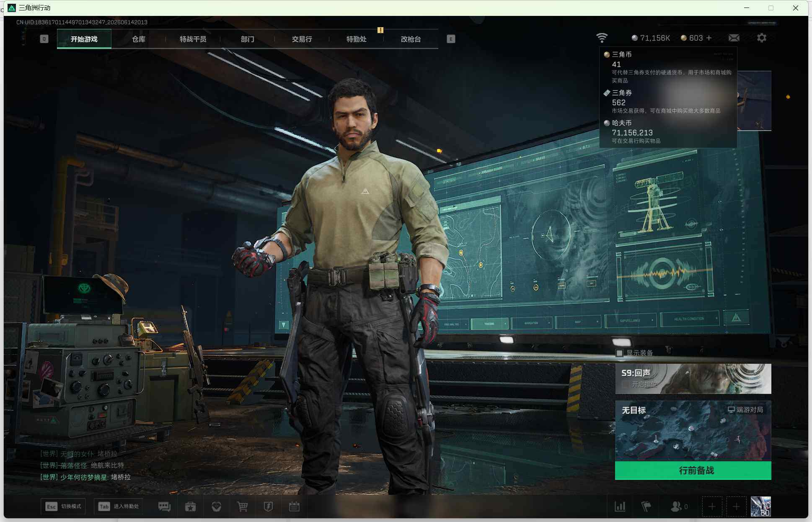Open the star briefcase icon
The width and height of the screenshot is (812, 522).
[x=190, y=507]
